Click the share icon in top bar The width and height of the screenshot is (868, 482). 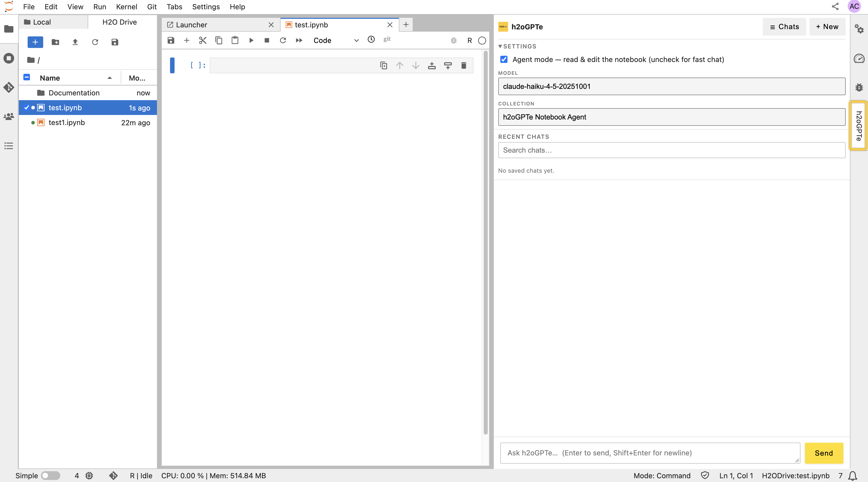(x=835, y=6)
